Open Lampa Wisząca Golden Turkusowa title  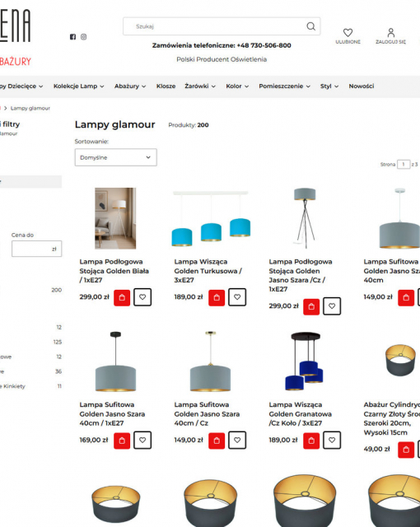click(x=208, y=271)
